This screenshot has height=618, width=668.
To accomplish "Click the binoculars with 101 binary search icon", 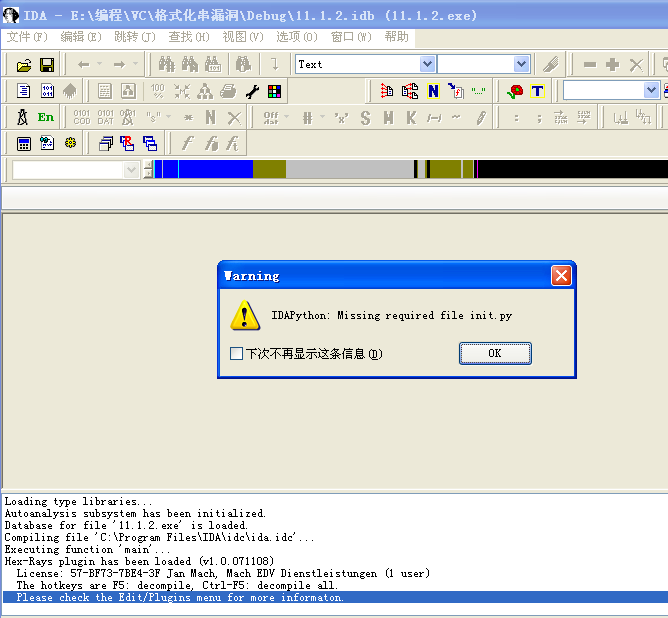I will [213, 65].
